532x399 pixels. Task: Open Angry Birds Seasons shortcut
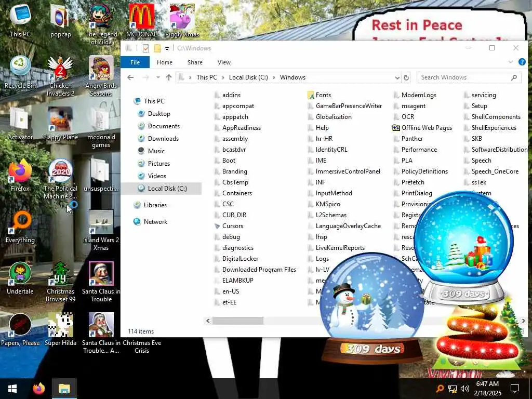[x=101, y=76]
